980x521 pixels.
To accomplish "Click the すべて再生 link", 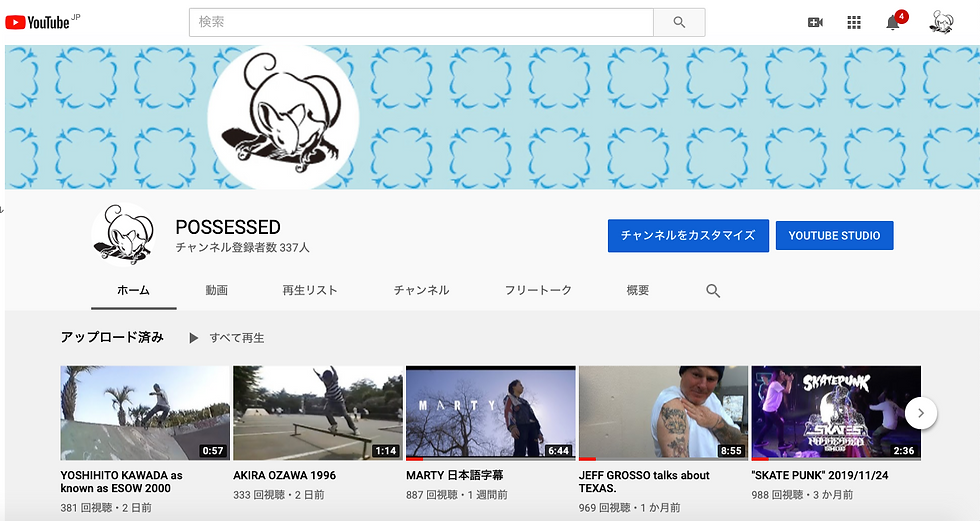I will (x=237, y=338).
